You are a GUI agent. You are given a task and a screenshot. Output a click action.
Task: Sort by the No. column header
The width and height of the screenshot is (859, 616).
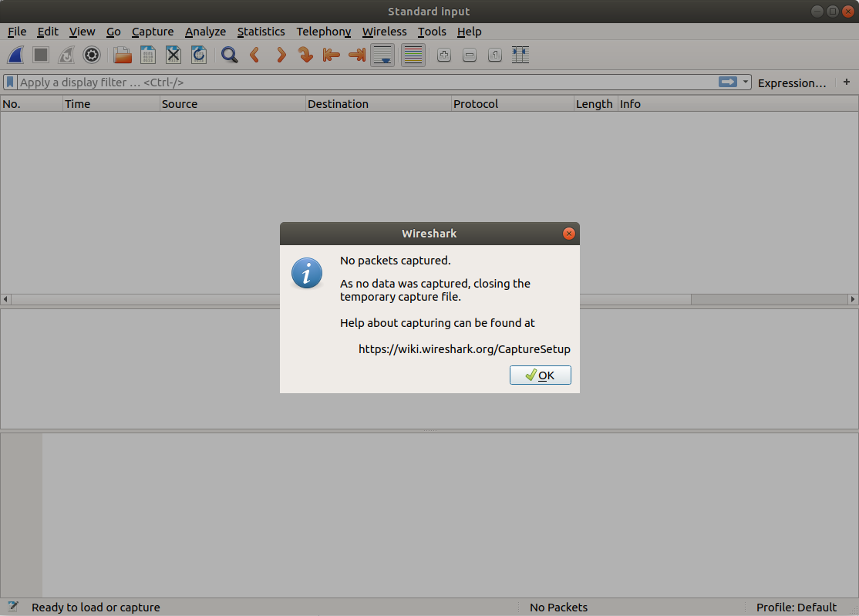click(32, 104)
